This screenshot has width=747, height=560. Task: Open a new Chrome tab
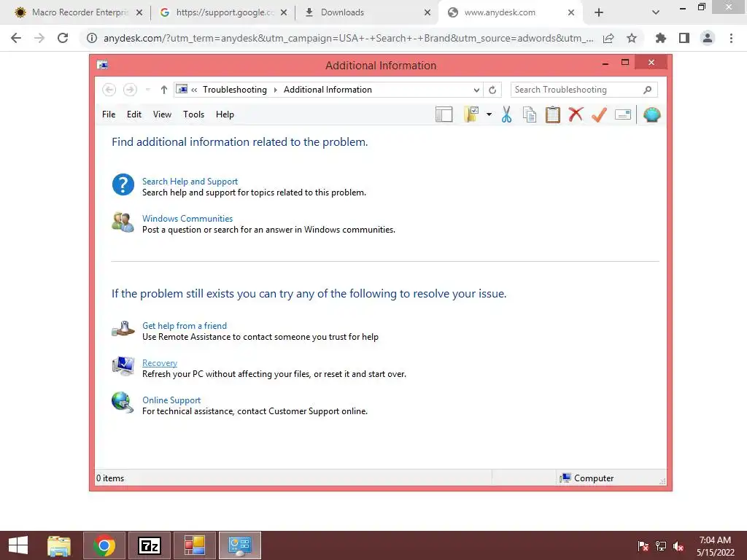(x=599, y=12)
